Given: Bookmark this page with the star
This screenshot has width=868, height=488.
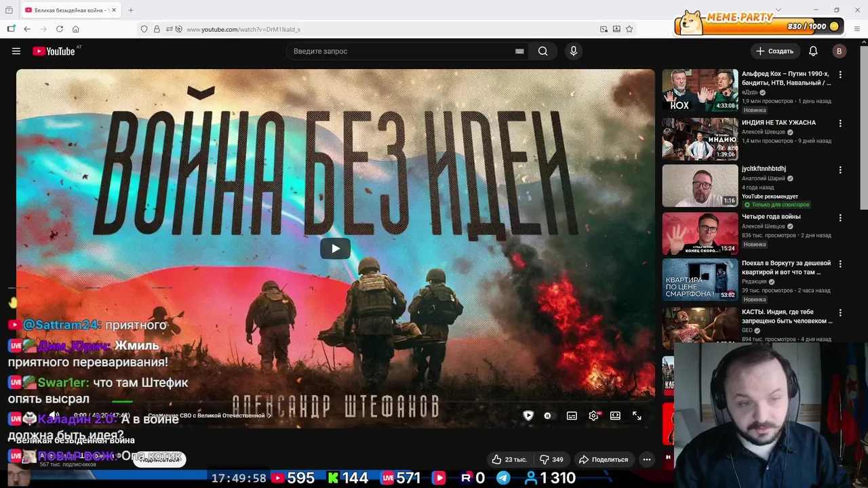Looking at the screenshot, I should coord(629,29).
